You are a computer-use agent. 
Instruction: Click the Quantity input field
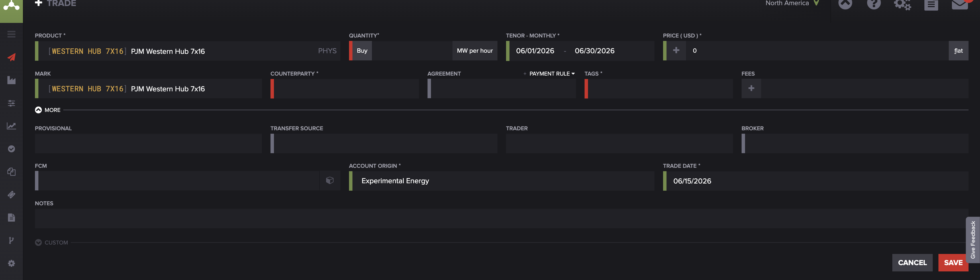point(412,50)
